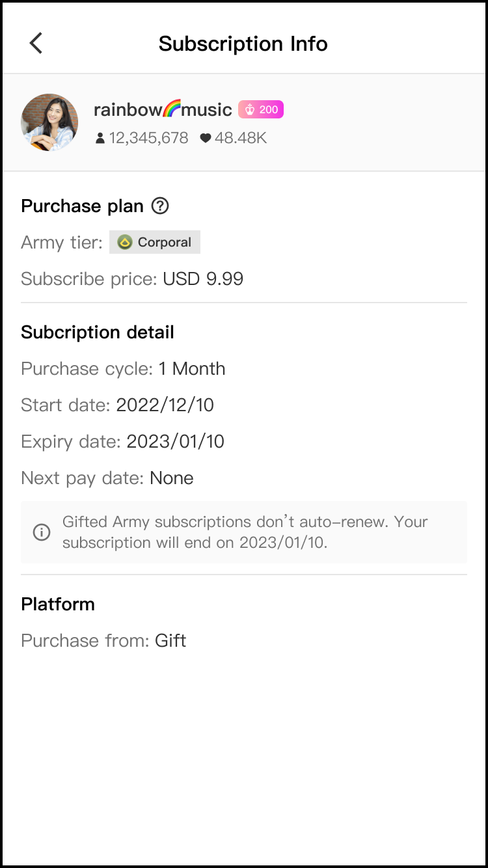Screen dimensions: 488x868
Task: Tap the Purchase from Gift value
Action: pos(170,641)
